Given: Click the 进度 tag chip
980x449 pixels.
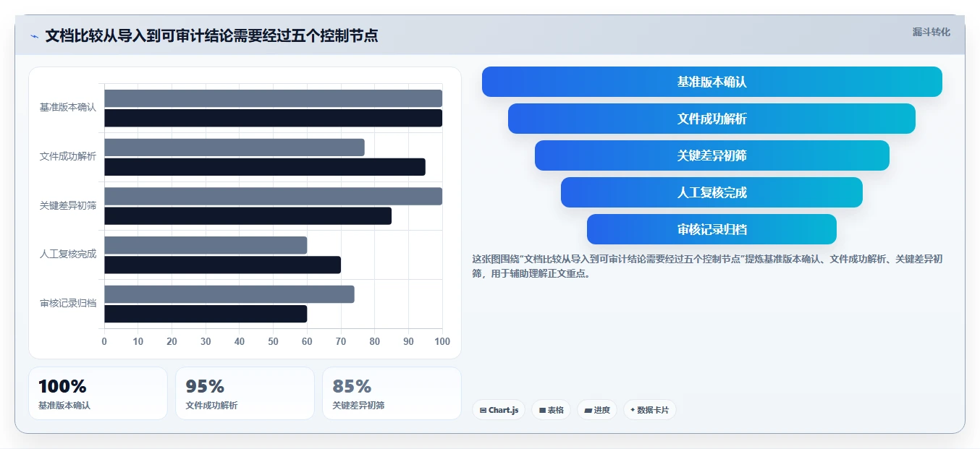Looking at the screenshot, I should [x=597, y=410].
